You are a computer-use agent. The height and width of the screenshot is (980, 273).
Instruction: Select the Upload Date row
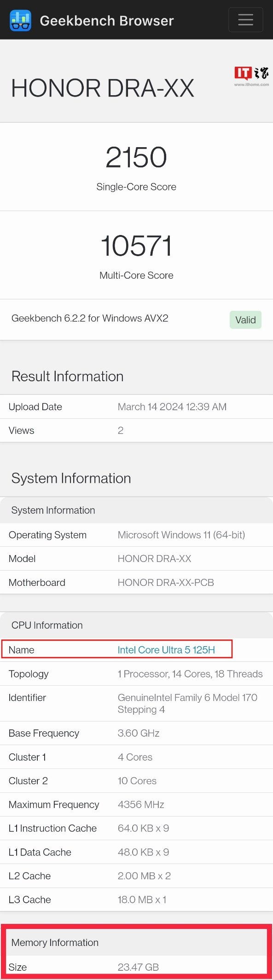pos(136,407)
